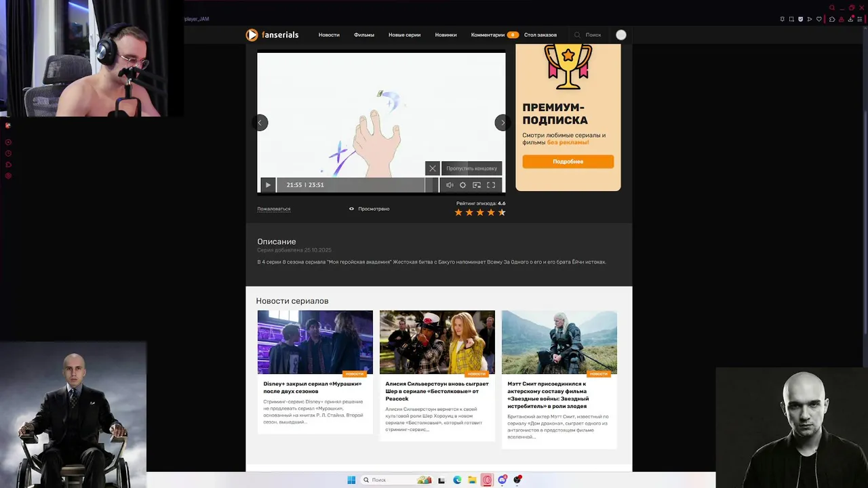Open the Matt Smith news thumbnail
The image size is (868, 488).
(x=559, y=342)
